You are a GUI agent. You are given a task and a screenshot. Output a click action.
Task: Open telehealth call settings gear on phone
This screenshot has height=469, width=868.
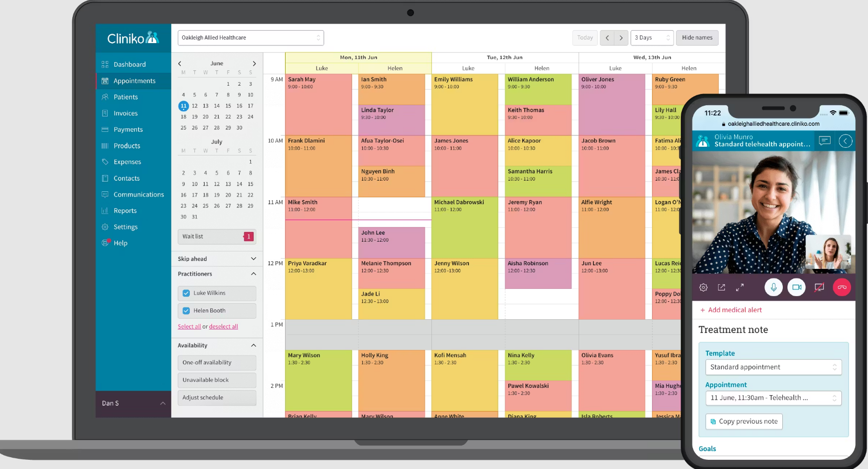[x=703, y=287]
